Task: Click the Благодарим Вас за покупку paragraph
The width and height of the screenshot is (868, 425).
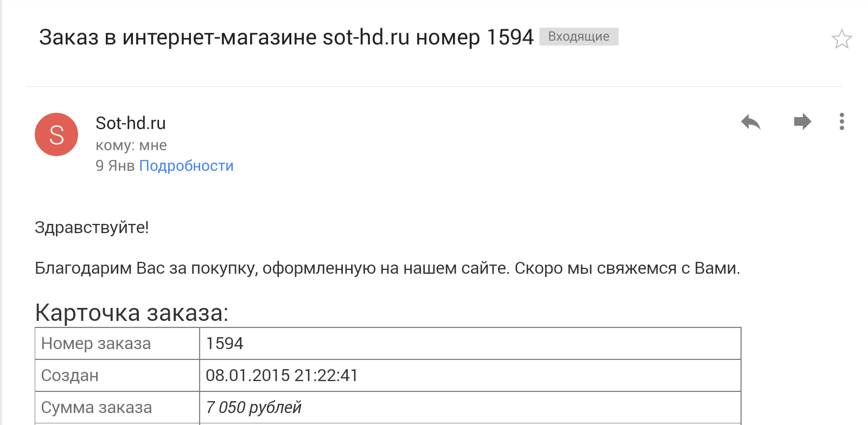Action: click(387, 268)
